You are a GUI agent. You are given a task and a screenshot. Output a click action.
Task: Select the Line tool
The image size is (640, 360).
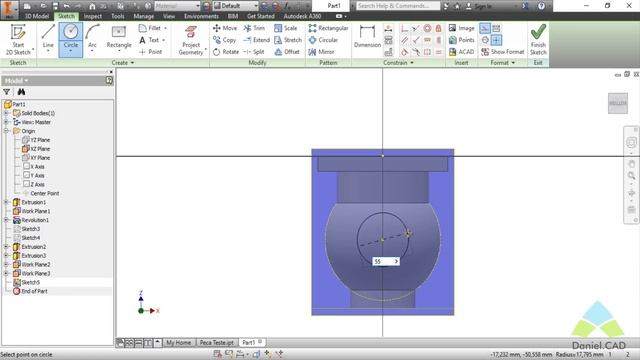(48, 38)
